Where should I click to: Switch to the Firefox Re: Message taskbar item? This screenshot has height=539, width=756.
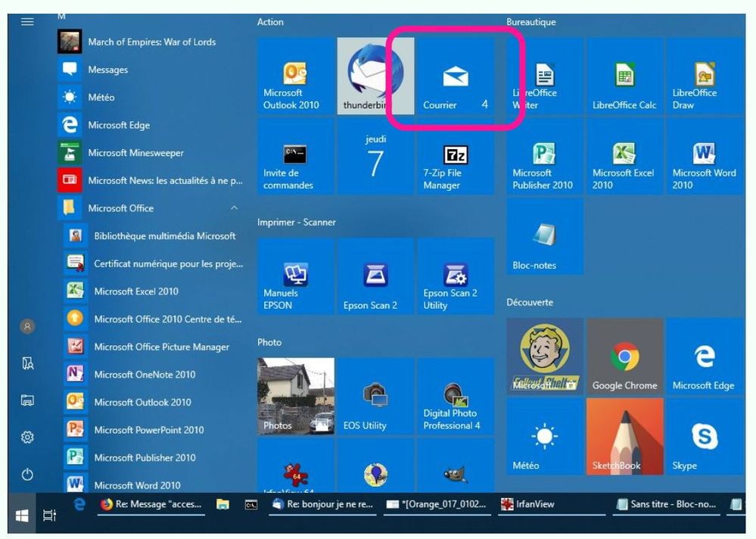click(151, 504)
